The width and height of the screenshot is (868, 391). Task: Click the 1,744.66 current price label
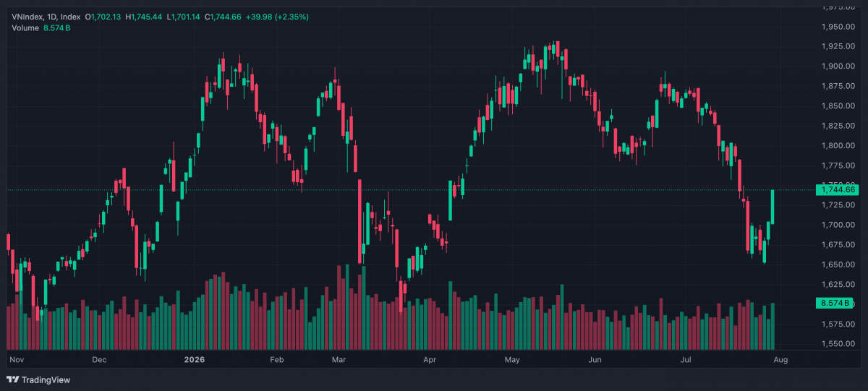[x=838, y=190]
